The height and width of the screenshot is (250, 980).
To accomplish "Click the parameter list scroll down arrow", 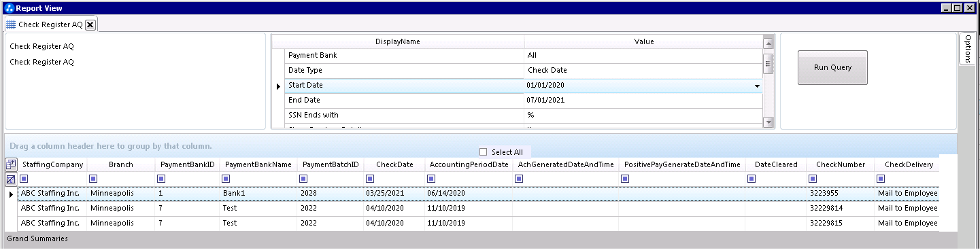I will tap(768, 122).
